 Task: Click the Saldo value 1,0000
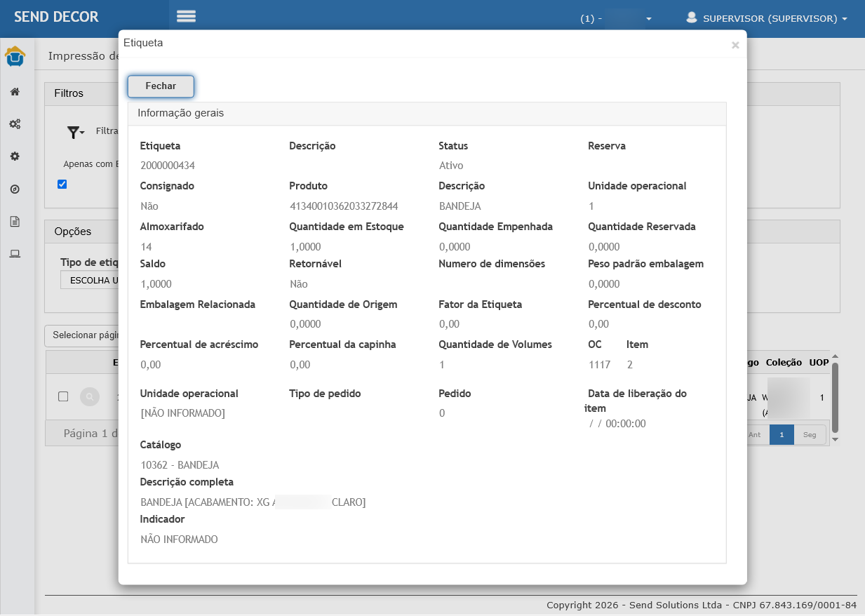click(x=156, y=284)
